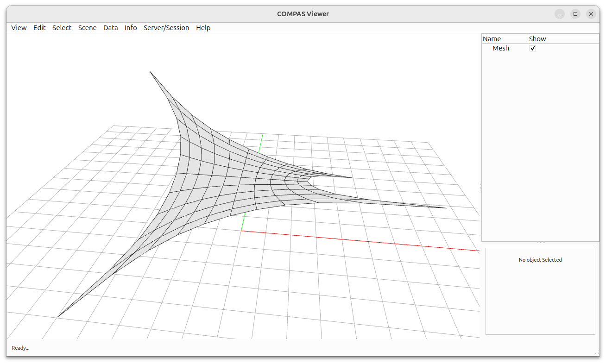Click the Ready status bar message
The image size is (606, 364).
(x=20, y=348)
